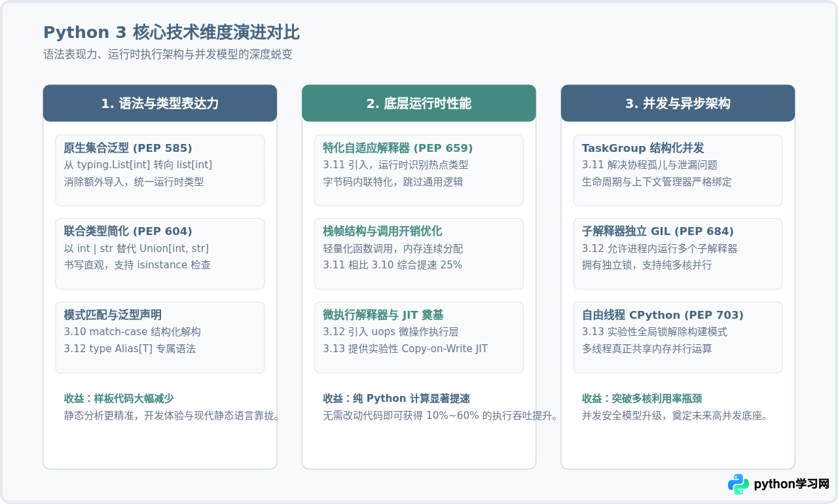This screenshot has width=838, height=504.
Task: Select the '3. 并发与异步架构' column header
Action: point(678,103)
